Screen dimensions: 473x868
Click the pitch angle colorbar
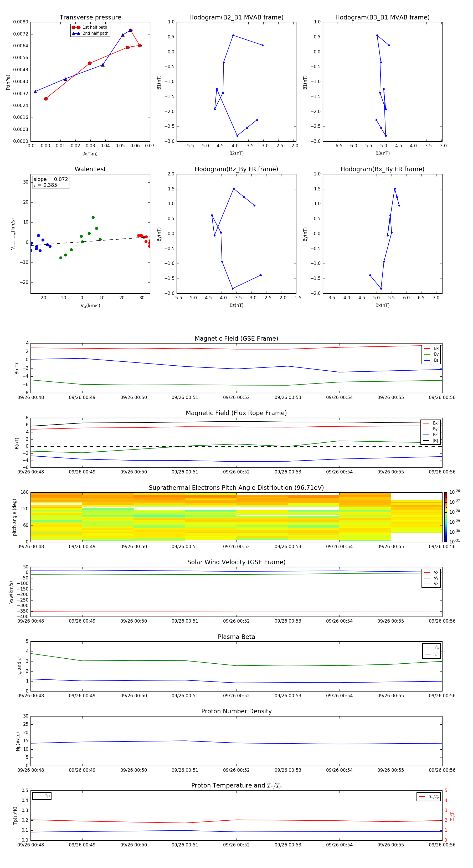tap(446, 517)
